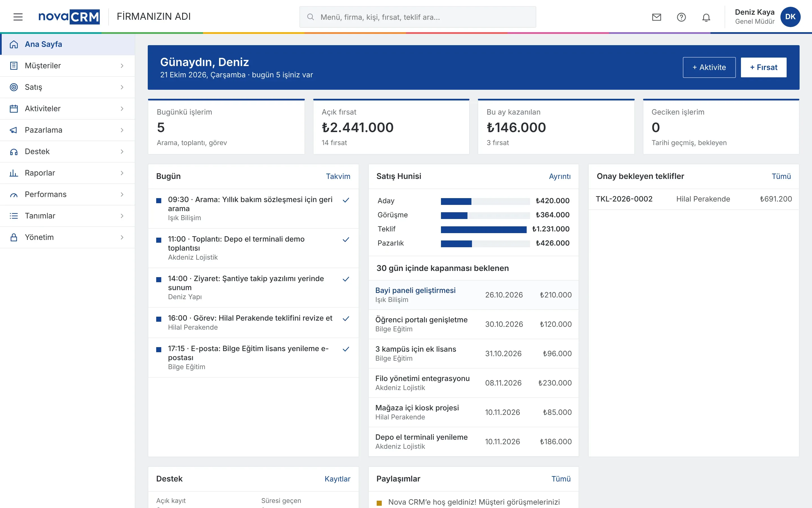Open the notifications bell icon

pyautogui.click(x=706, y=17)
